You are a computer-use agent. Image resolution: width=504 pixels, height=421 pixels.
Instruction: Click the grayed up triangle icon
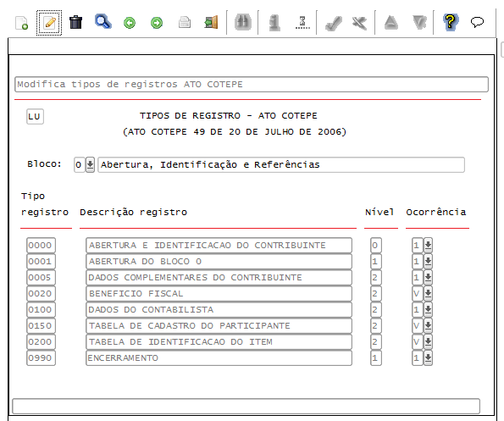[x=391, y=23]
